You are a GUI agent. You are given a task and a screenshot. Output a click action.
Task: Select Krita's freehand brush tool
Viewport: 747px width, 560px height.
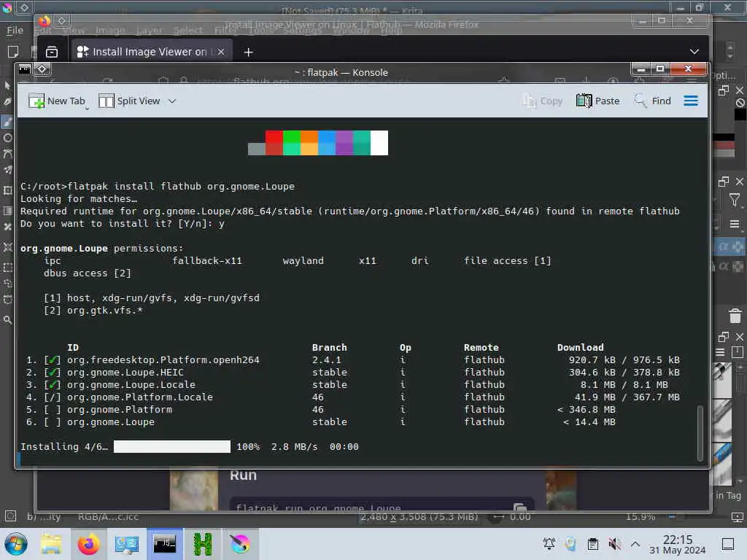(x=7, y=122)
